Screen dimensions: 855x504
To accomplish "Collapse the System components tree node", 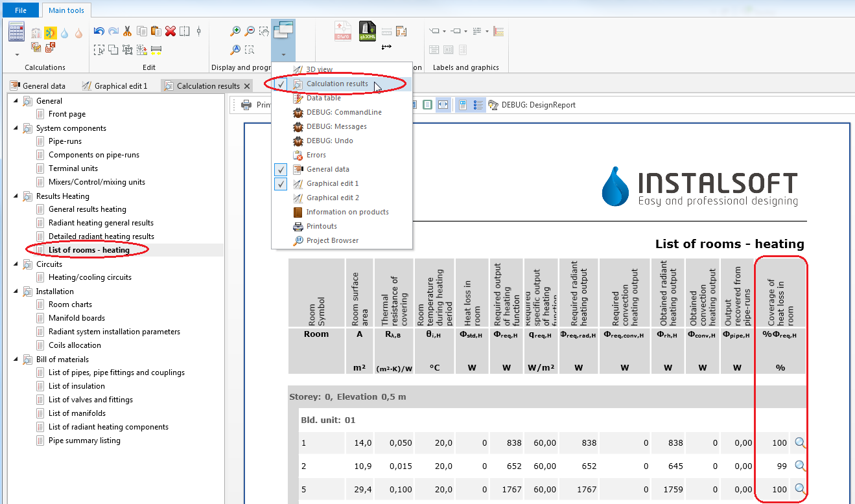I will [x=16, y=128].
